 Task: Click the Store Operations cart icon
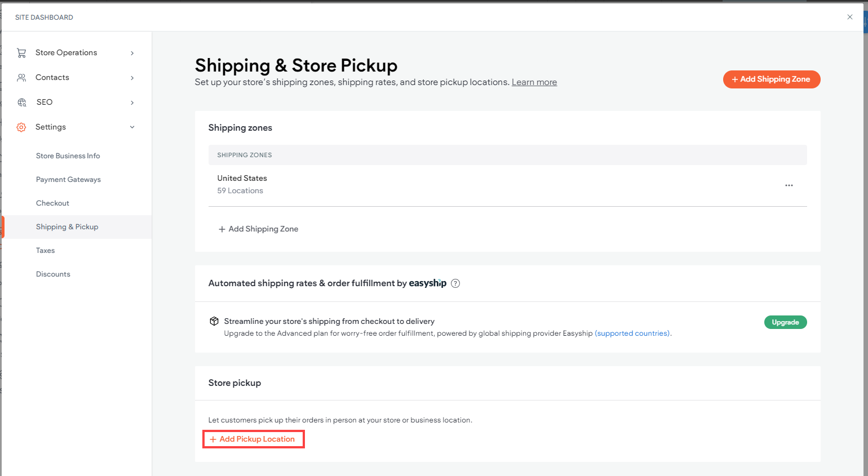point(21,52)
